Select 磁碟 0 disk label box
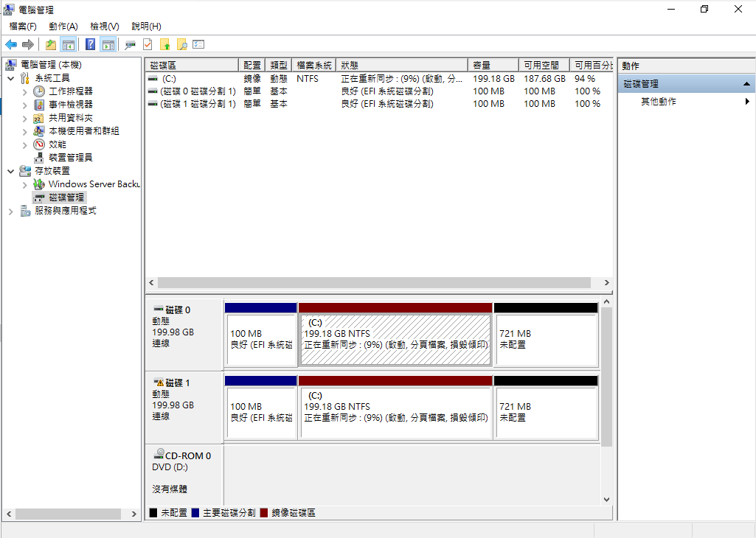The height and width of the screenshot is (538, 756). pyautogui.click(x=184, y=335)
